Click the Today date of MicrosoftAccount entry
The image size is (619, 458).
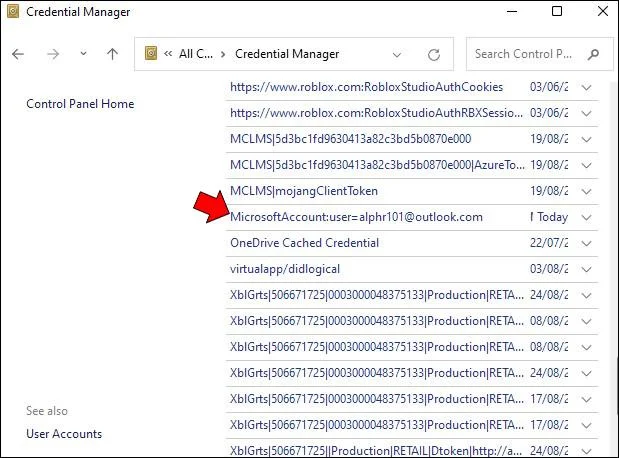click(552, 217)
